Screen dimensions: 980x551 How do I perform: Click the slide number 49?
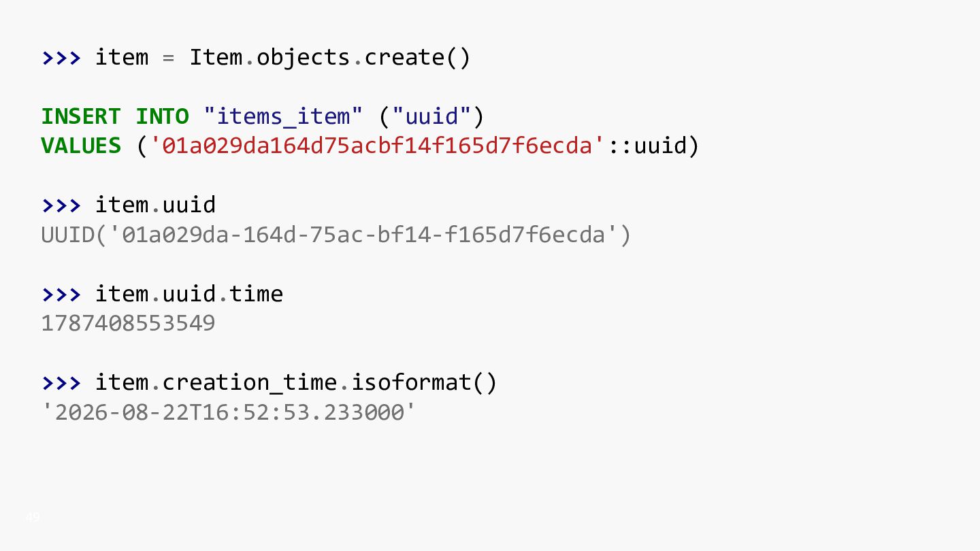[x=33, y=518]
